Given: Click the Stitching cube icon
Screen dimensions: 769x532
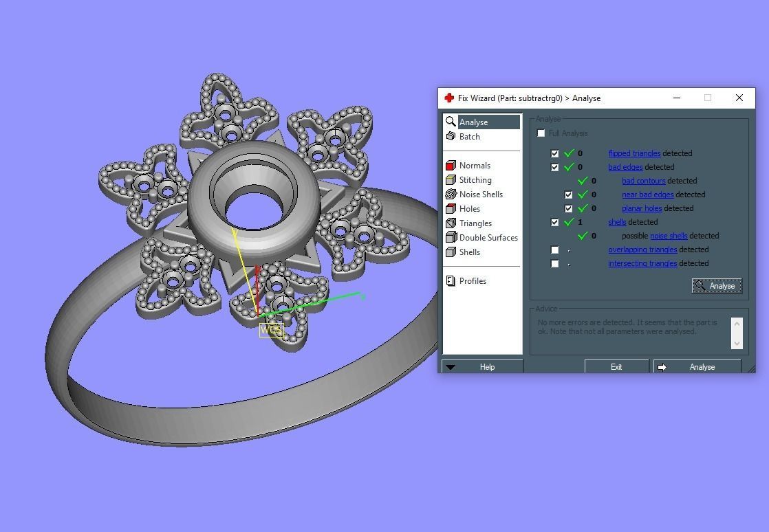Looking at the screenshot, I should coord(451,180).
